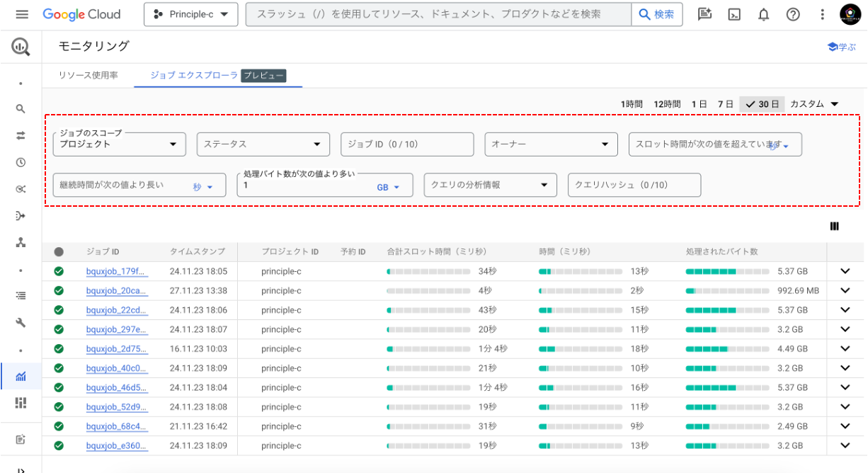Expand details for job bquxjob_179f row

(844, 271)
